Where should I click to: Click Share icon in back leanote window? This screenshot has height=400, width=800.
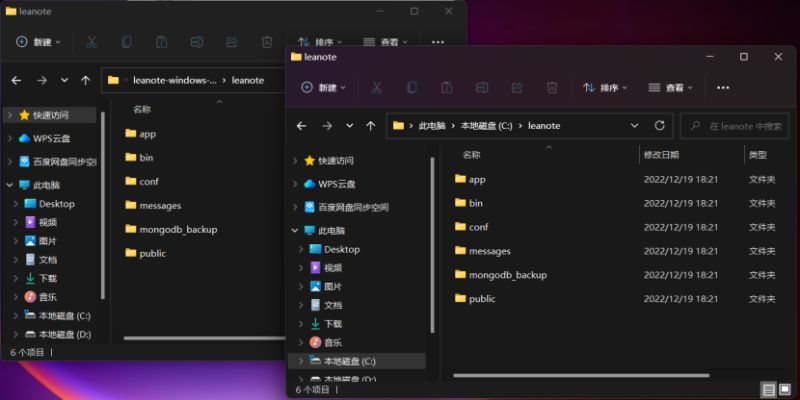pos(232,42)
